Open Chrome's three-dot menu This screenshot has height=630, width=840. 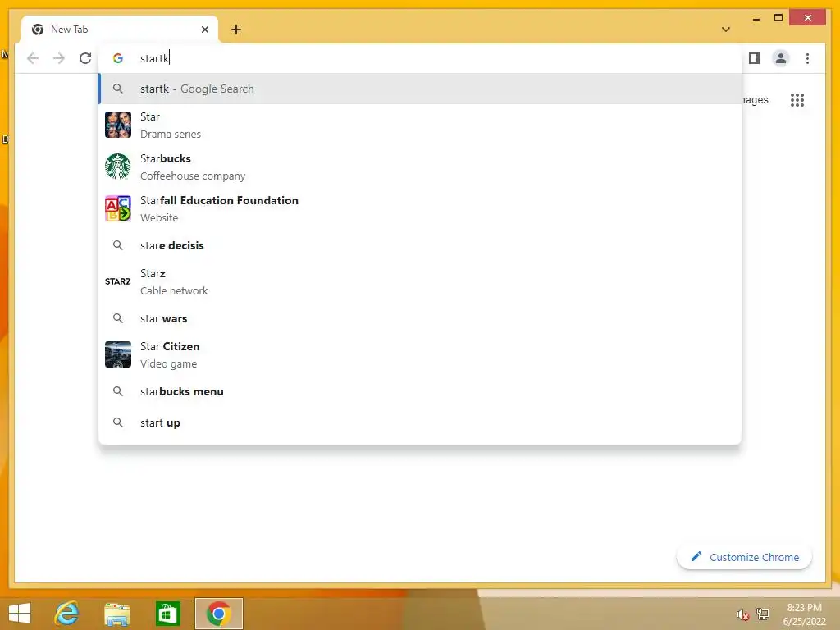click(807, 58)
